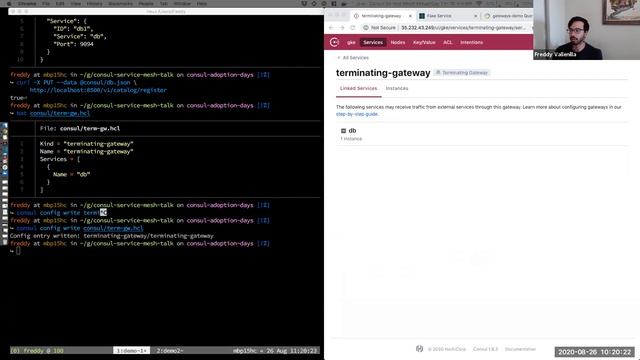Open the Documentation link in the footer
This screenshot has height=360, width=640.
point(520,349)
